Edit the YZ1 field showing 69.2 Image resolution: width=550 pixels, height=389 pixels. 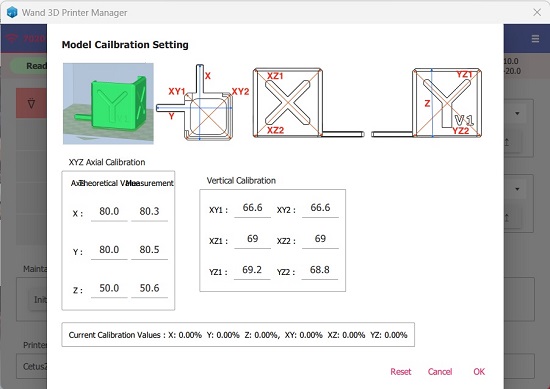pos(252,270)
